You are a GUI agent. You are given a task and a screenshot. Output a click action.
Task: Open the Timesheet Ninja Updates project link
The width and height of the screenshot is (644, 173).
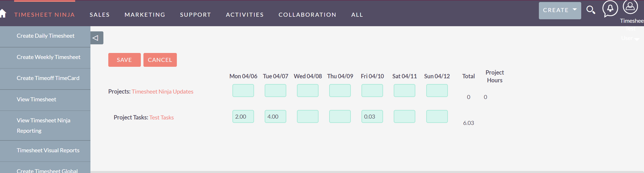(x=162, y=92)
